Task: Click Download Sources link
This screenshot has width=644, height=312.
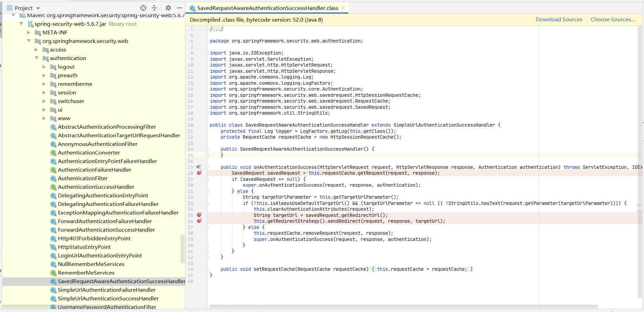Action: click(x=559, y=20)
